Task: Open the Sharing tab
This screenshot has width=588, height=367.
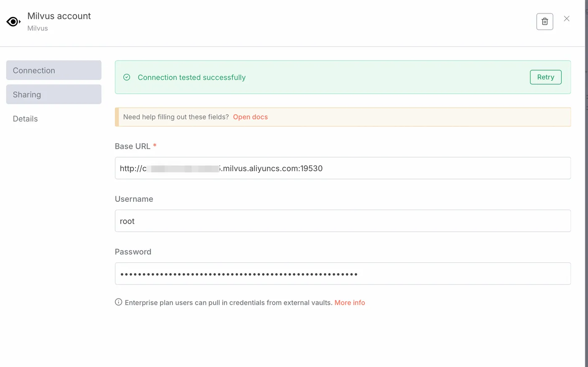Action: [x=54, y=94]
